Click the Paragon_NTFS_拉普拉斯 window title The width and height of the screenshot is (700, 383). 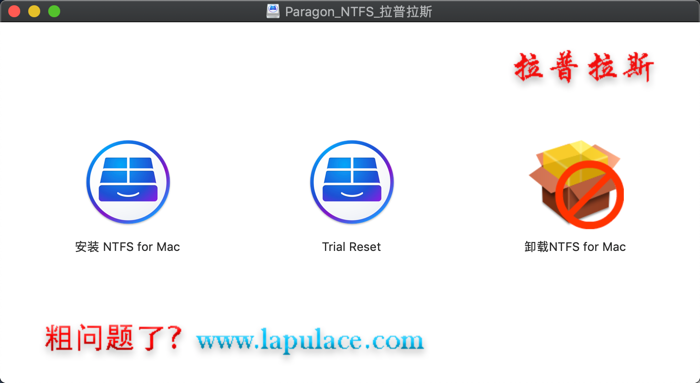(x=358, y=12)
